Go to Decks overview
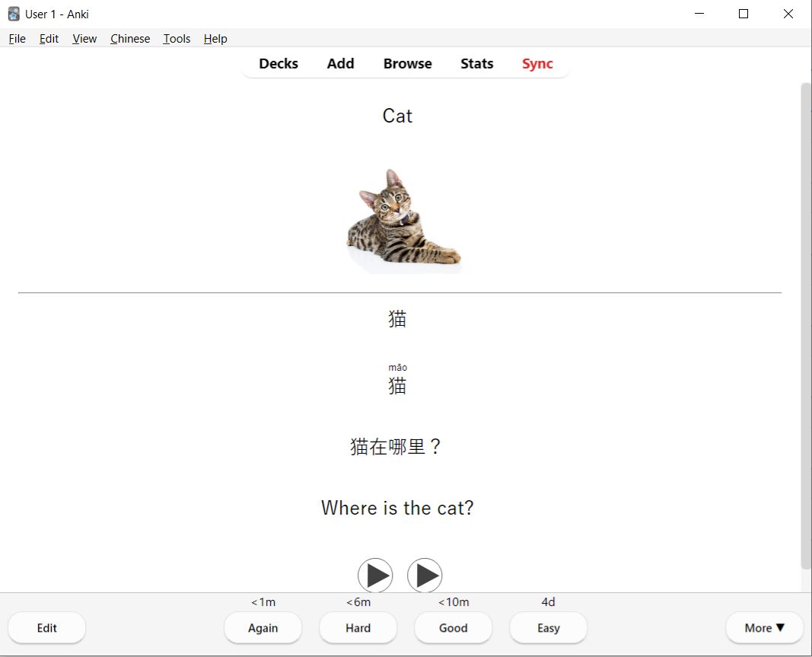The image size is (812, 657). [x=279, y=64]
